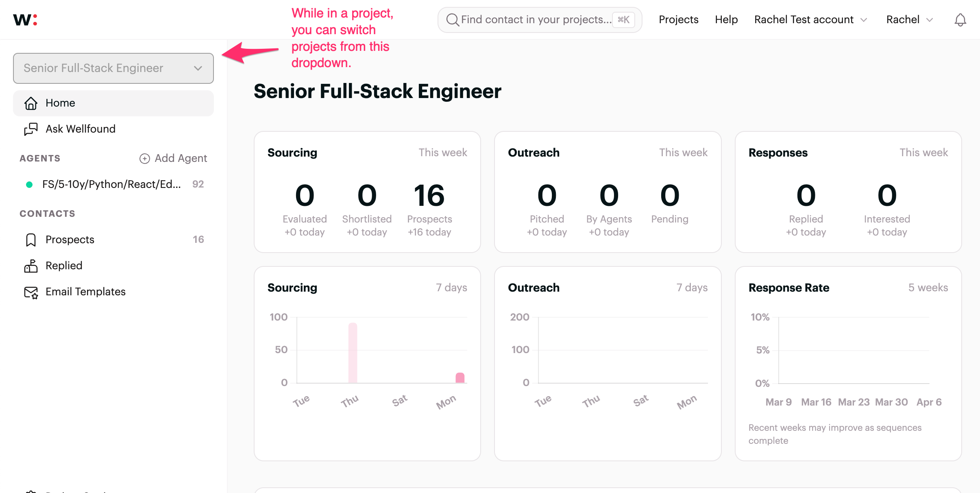Click the Prospects bookmark icon
Image resolution: width=980 pixels, height=493 pixels.
pyautogui.click(x=31, y=240)
